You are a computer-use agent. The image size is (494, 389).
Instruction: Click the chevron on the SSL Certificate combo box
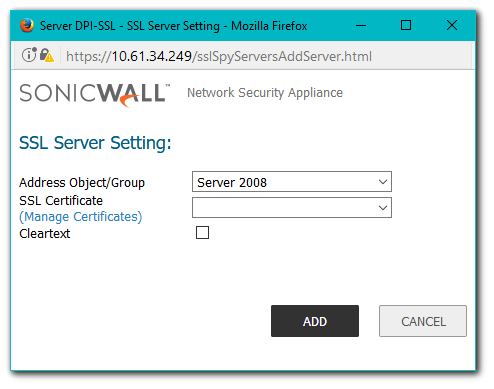[x=383, y=208]
